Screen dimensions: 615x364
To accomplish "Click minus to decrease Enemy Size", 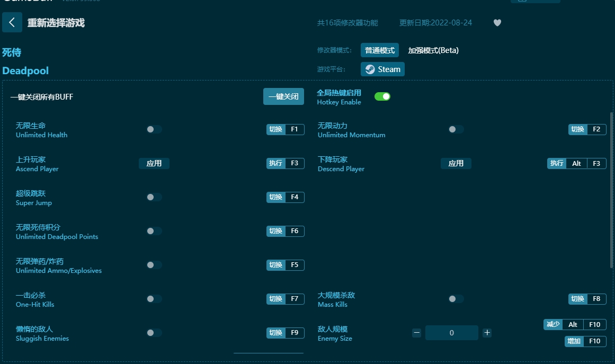I will [417, 332].
